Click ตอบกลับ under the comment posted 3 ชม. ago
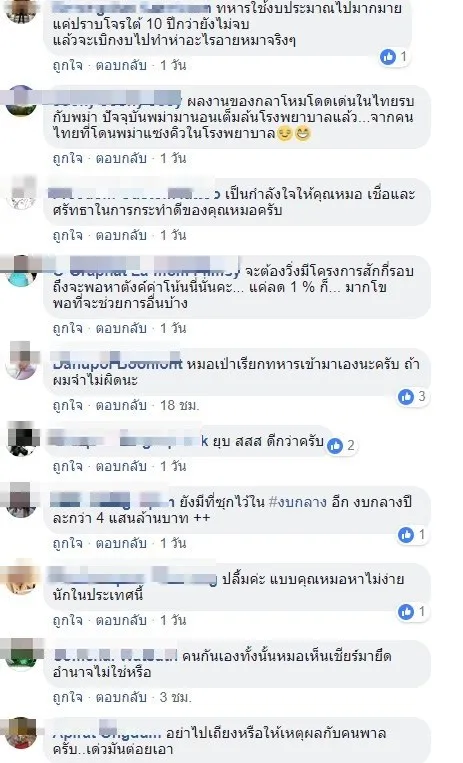Viewport: 463px width, 763px height. point(121,697)
